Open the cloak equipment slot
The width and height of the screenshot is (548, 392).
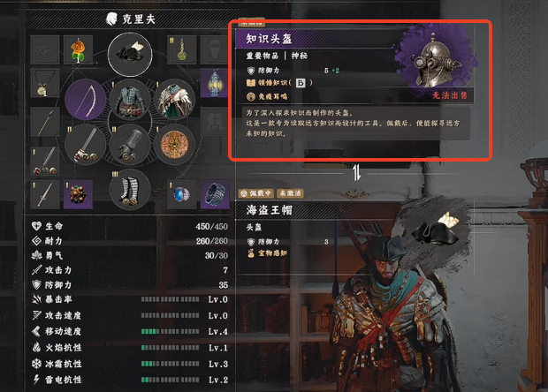[x=174, y=99]
